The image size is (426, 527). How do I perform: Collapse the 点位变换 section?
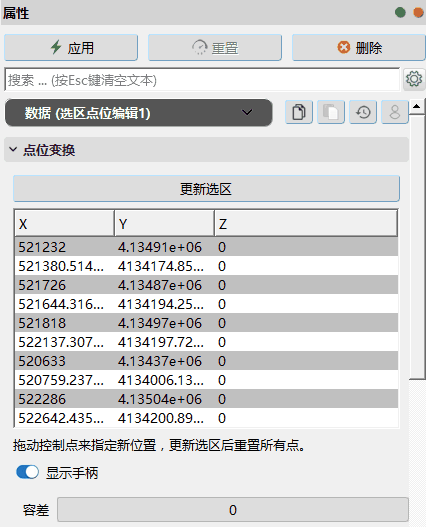[13, 149]
